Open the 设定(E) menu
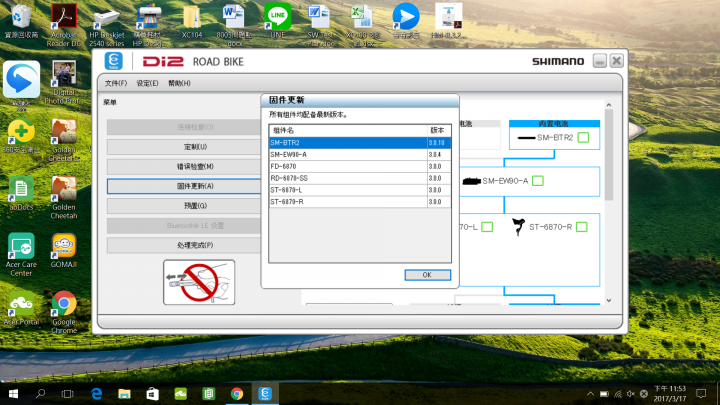720x405 pixels. (147, 83)
